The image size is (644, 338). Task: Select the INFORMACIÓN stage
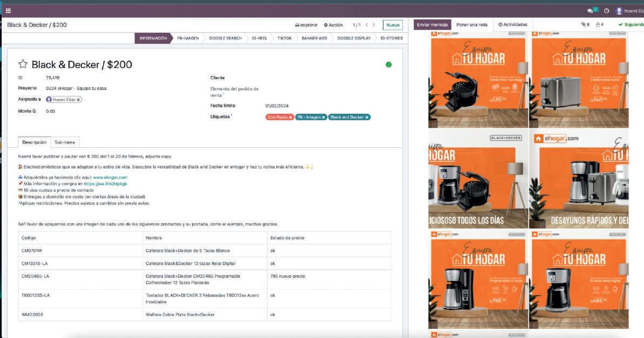pos(153,38)
